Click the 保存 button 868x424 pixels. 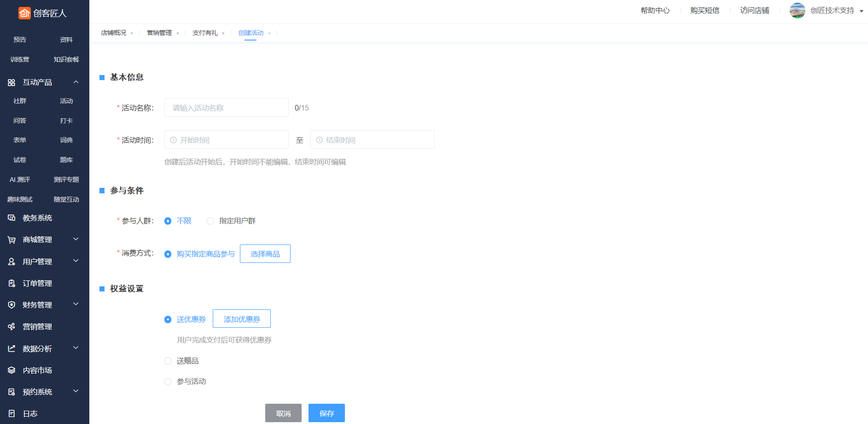pos(326,413)
